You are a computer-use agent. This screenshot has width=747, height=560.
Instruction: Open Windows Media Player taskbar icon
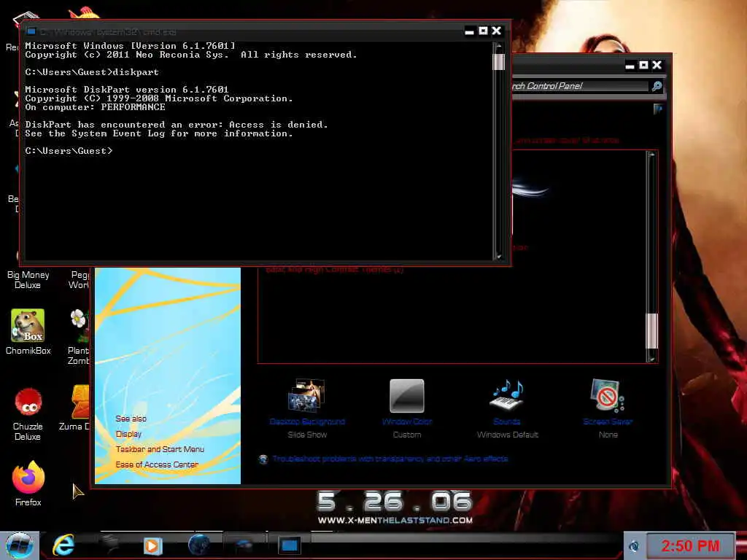[152, 545]
